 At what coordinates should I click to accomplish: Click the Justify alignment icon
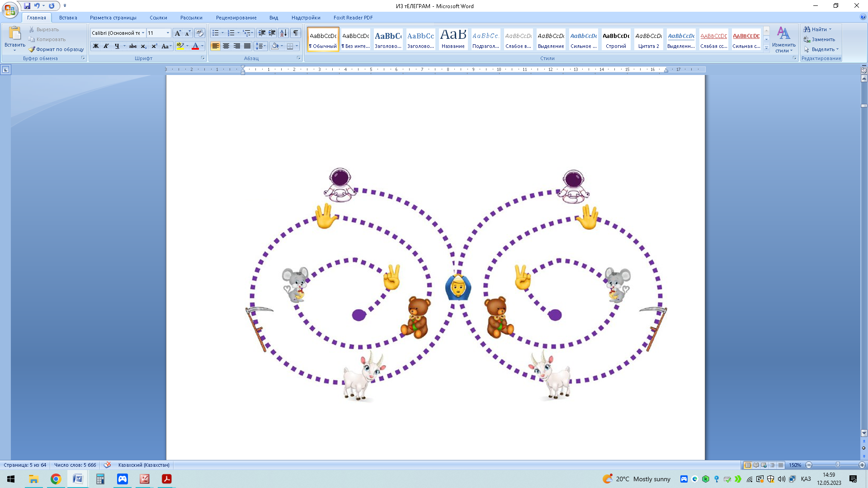coord(247,46)
